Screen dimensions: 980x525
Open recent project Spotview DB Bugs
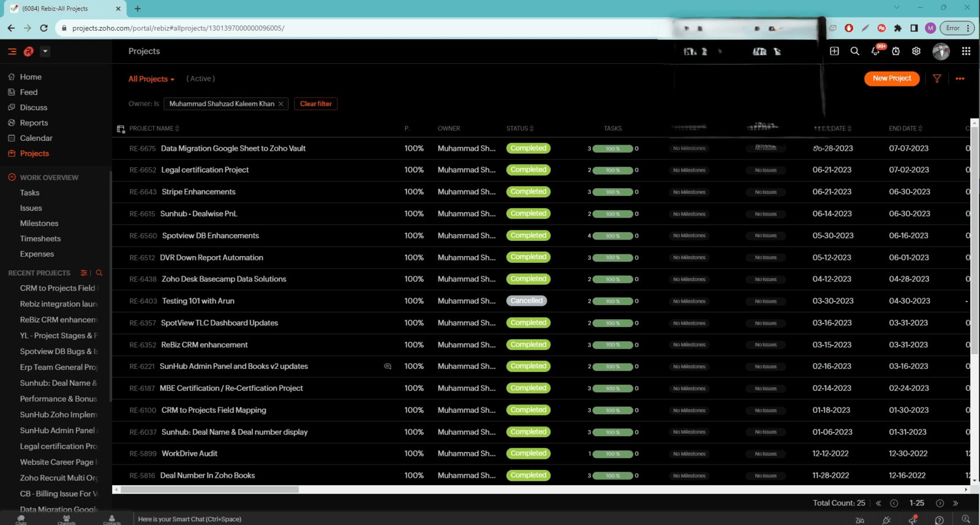[58, 351]
